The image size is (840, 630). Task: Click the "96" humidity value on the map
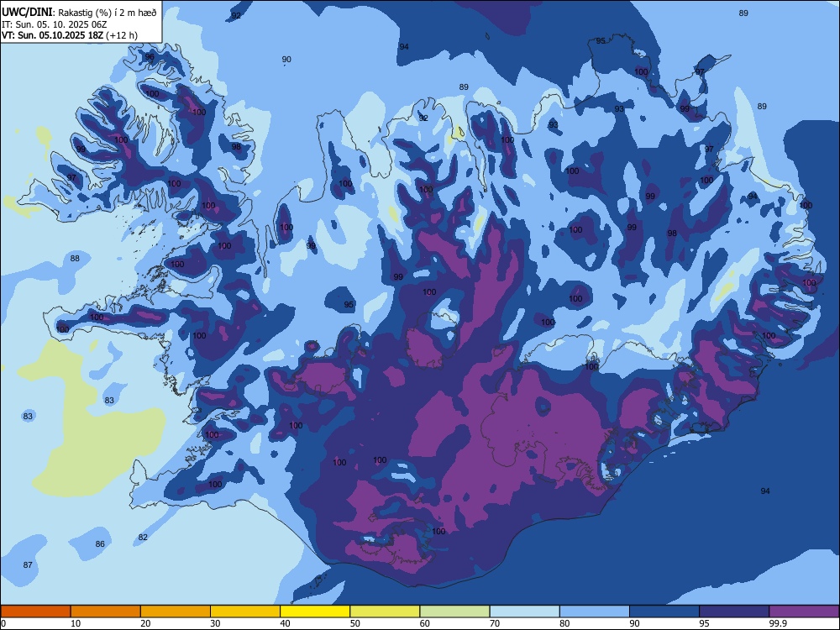coord(150,57)
